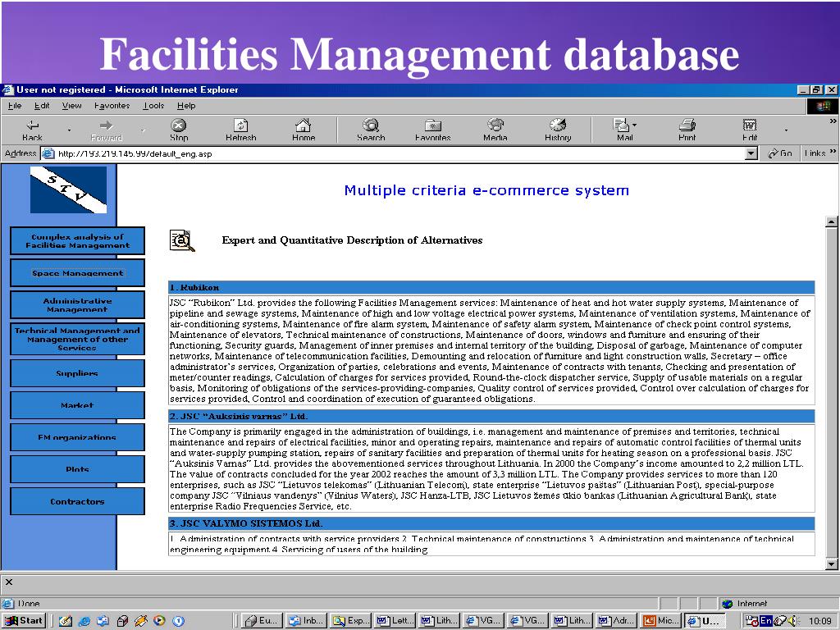Open Technical Management and other Services
The height and width of the screenshot is (630, 840).
tap(77, 339)
